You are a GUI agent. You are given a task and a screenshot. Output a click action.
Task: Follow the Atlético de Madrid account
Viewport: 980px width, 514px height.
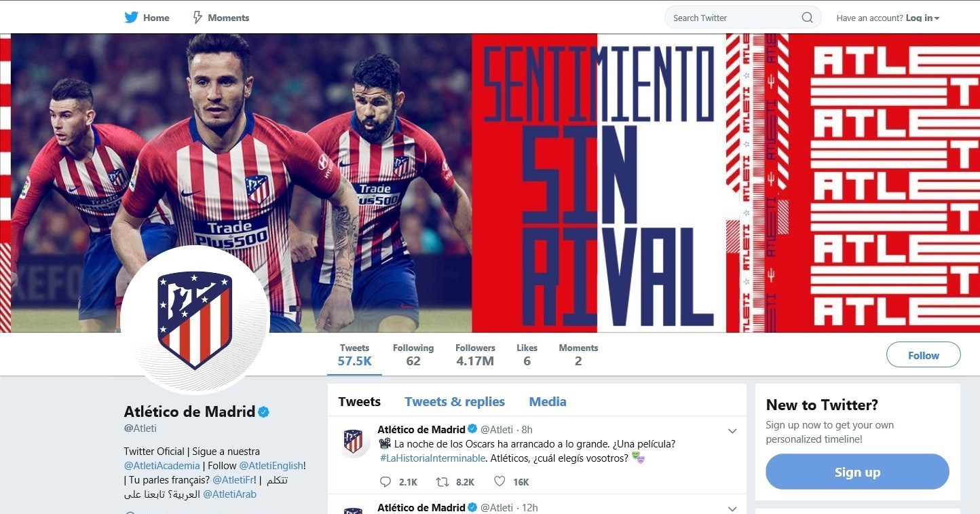(923, 355)
